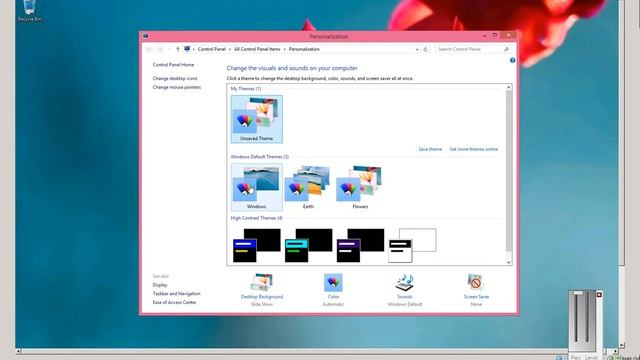Click the Personalization window title icon

click(146, 36)
